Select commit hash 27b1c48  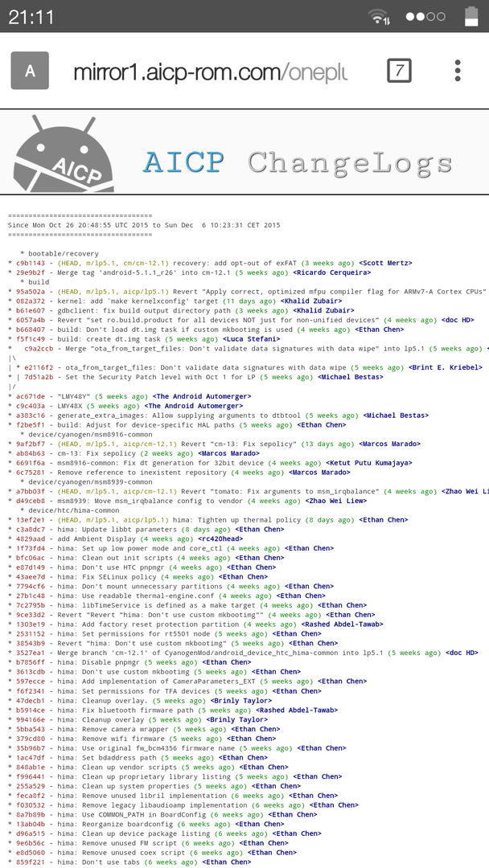(31, 596)
